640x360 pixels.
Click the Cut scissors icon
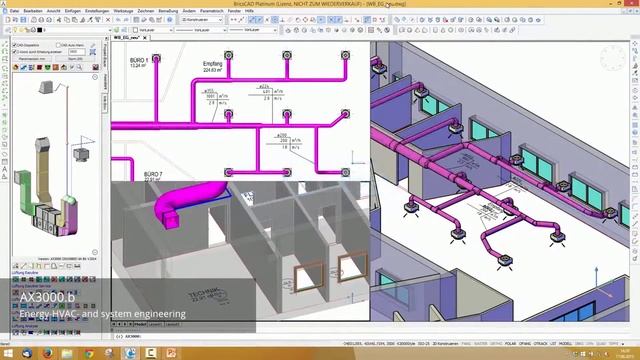59,20
